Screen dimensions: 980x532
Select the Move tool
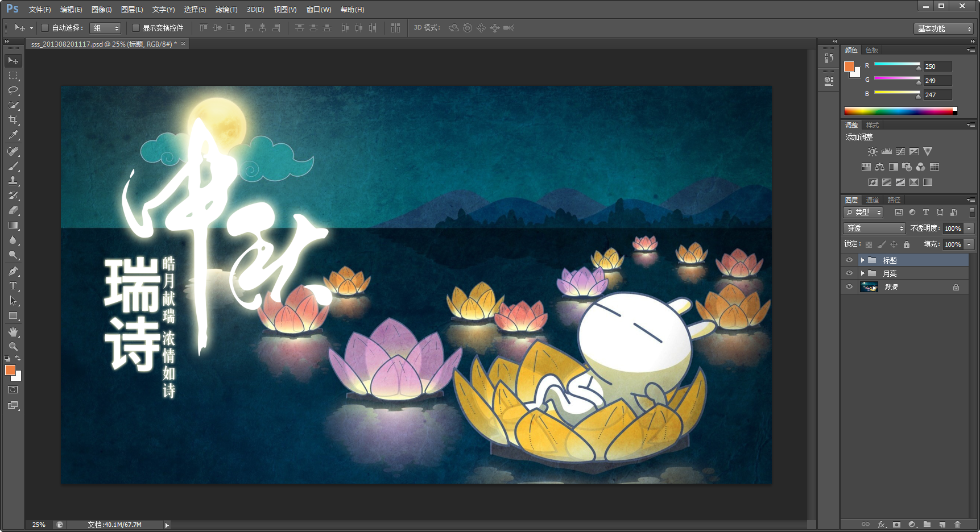[x=13, y=60]
